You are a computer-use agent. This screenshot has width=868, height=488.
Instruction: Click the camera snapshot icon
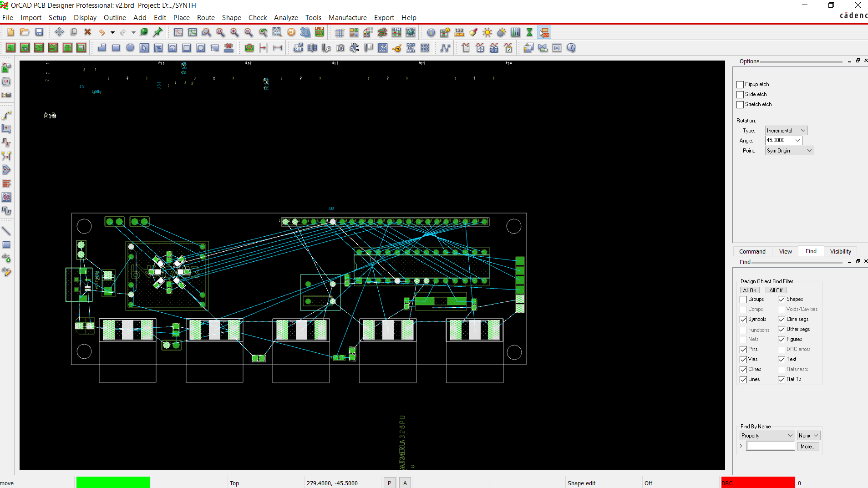(340, 48)
